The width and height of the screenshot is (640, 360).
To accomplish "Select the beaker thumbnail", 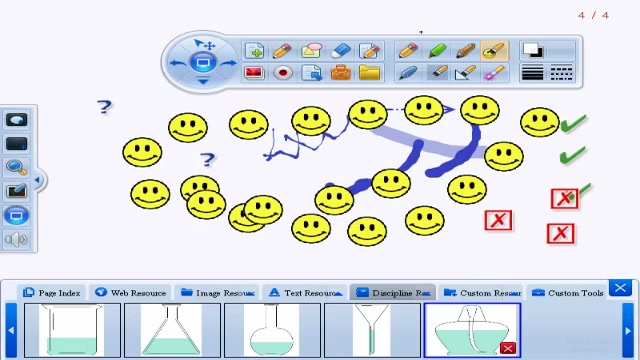I will click(73, 330).
